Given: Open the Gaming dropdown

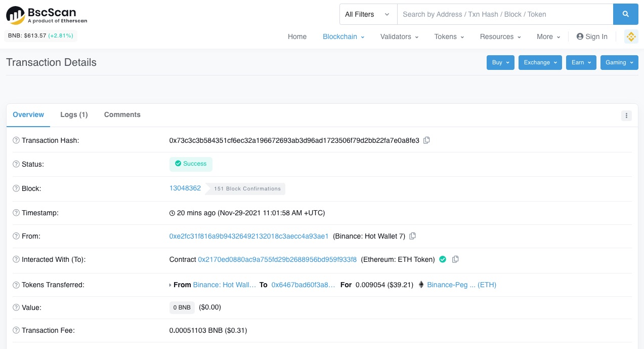Looking at the screenshot, I should (619, 62).
